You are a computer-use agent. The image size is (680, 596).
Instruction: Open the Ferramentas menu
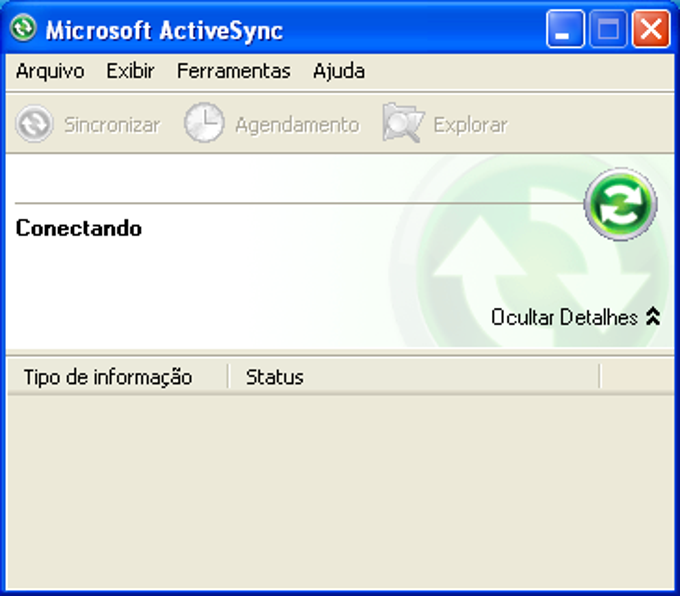tap(234, 71)
